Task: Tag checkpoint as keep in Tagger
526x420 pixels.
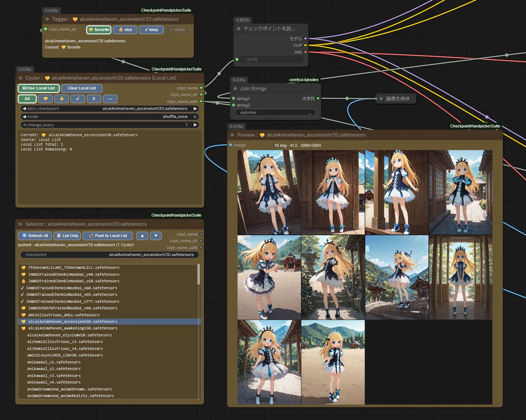Action: point(151,30)
